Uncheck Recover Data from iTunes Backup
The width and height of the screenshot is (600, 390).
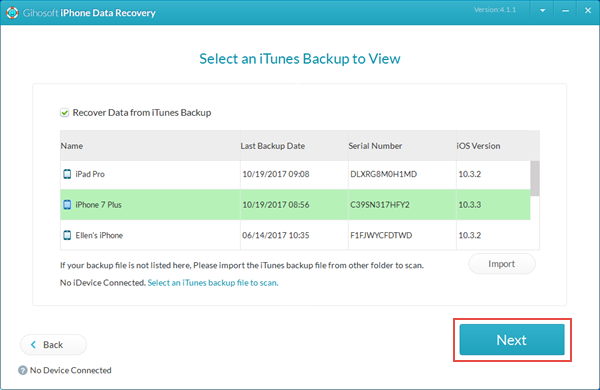[64, 113]
